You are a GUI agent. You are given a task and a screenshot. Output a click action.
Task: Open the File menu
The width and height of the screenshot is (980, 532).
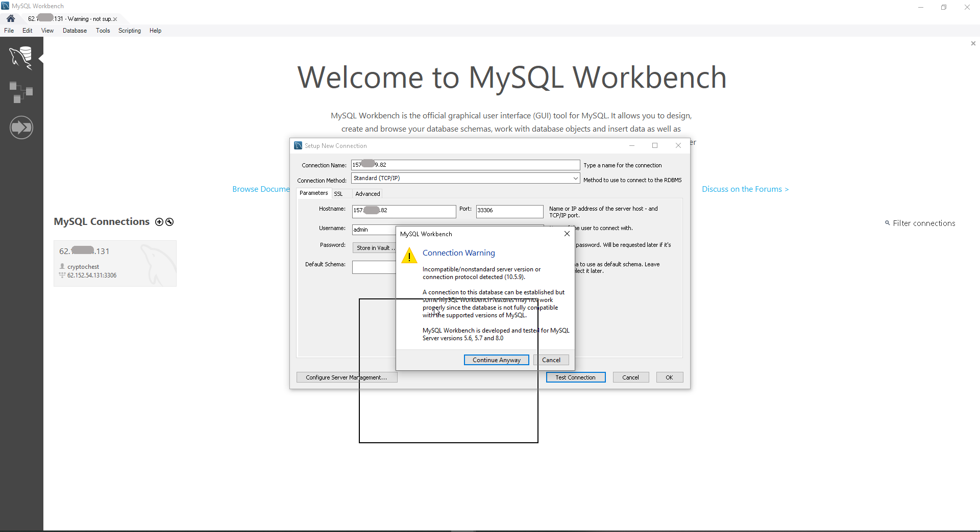[9, 31]
